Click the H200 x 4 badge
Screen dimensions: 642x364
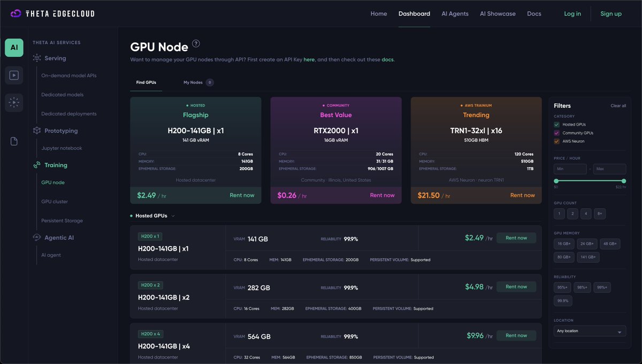(x=150, y=334)
